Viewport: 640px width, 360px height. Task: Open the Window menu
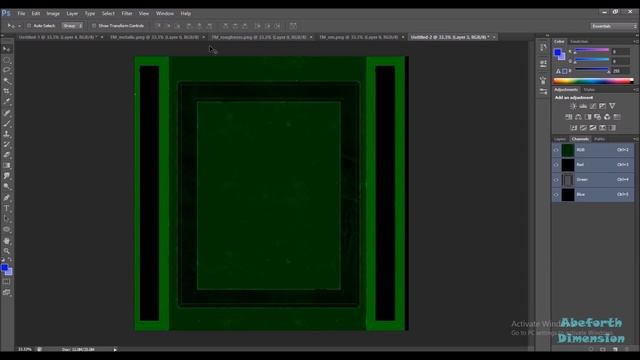pos(165,13)
